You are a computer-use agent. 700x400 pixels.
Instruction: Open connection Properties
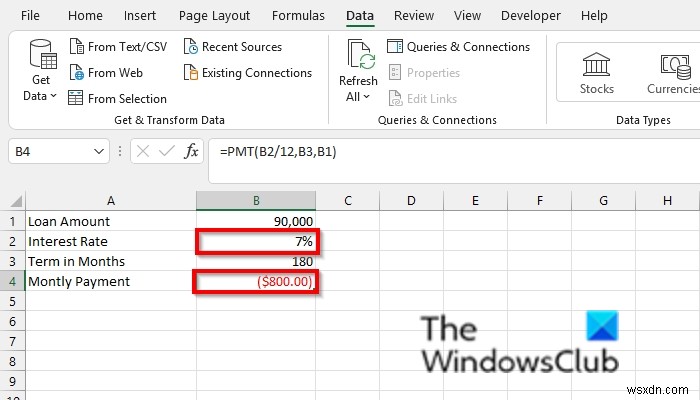pos(424,72)
